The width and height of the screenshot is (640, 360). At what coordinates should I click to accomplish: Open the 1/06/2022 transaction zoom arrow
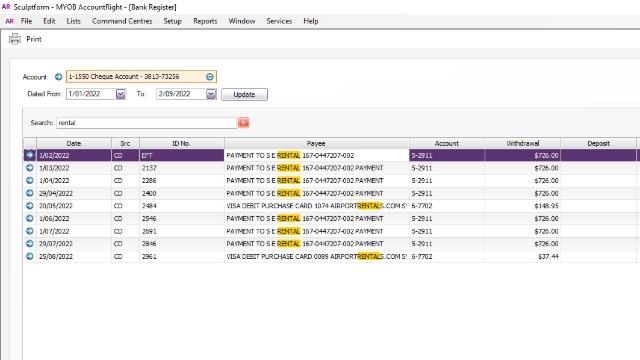coord(30,218)
